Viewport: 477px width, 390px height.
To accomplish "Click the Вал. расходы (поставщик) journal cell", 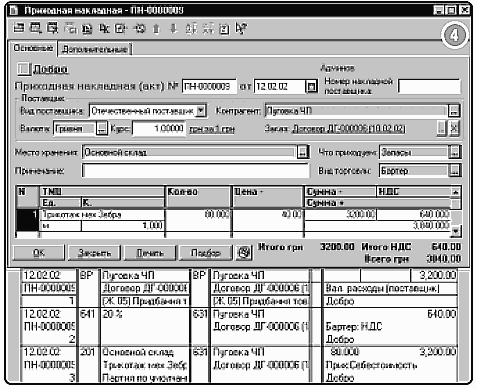I will pyautogui.click(x=390, y=289).
